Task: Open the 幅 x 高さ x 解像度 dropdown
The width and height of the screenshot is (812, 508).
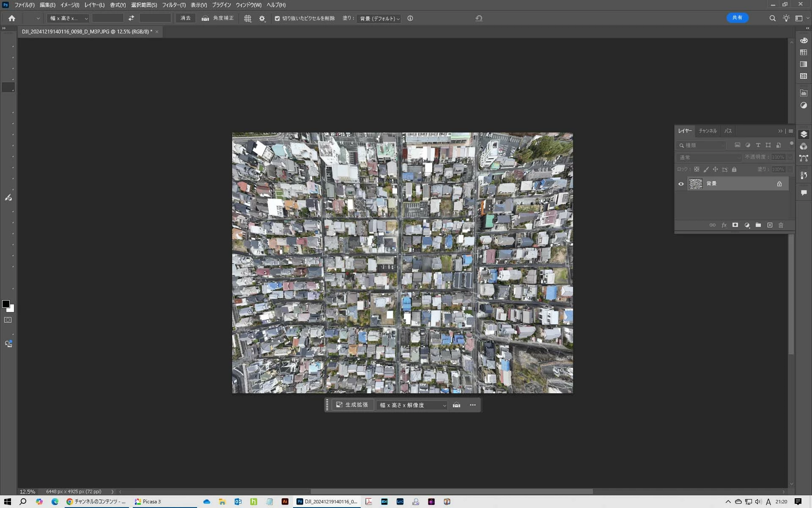Action: point(412,405)
